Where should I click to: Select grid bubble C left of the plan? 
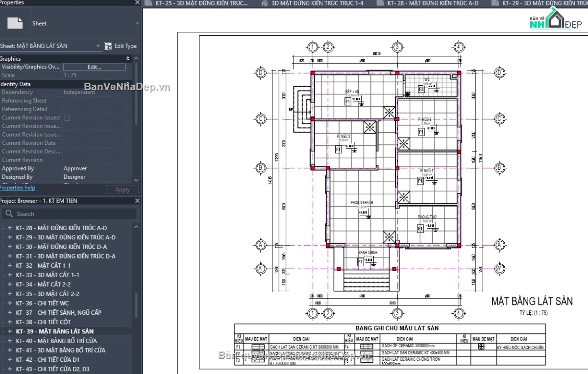(x=261, y=119)
